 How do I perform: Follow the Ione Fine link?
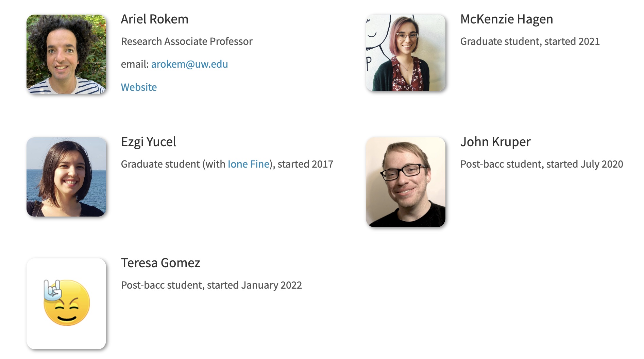point(248,164)
